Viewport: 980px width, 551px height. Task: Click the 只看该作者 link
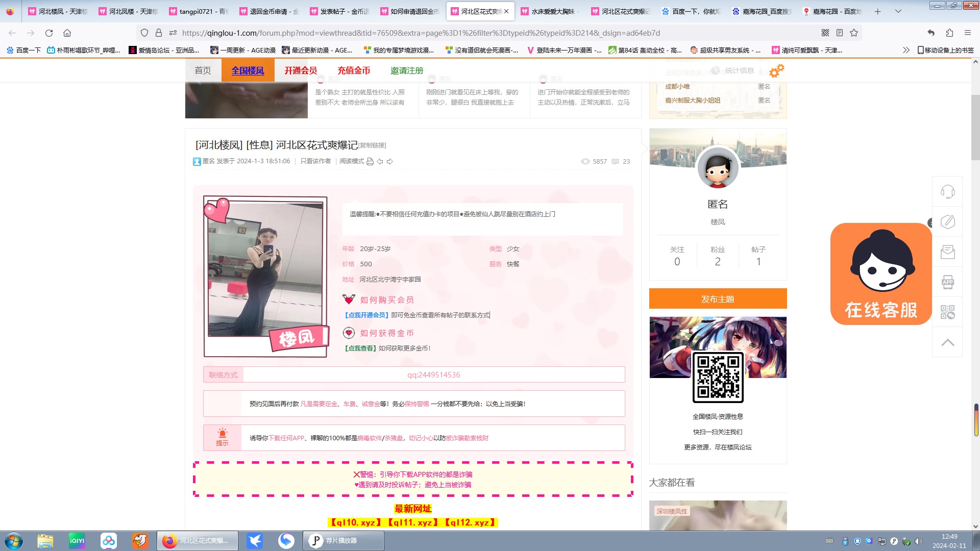315,161
